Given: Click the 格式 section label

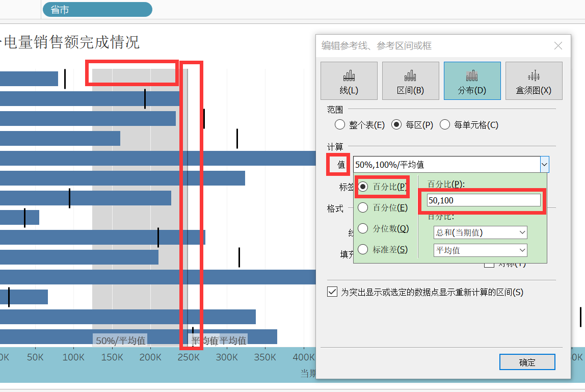Looking at the screenshot, I should pos(335,208).
